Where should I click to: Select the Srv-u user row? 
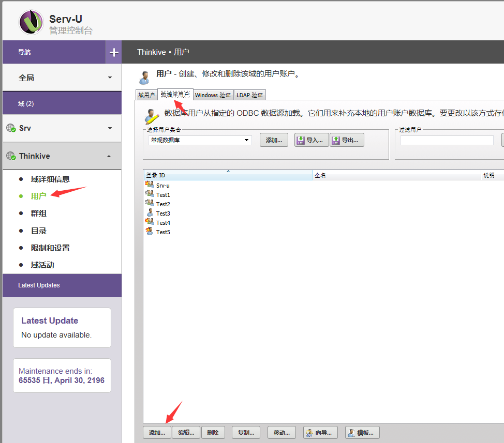(324, 185)
